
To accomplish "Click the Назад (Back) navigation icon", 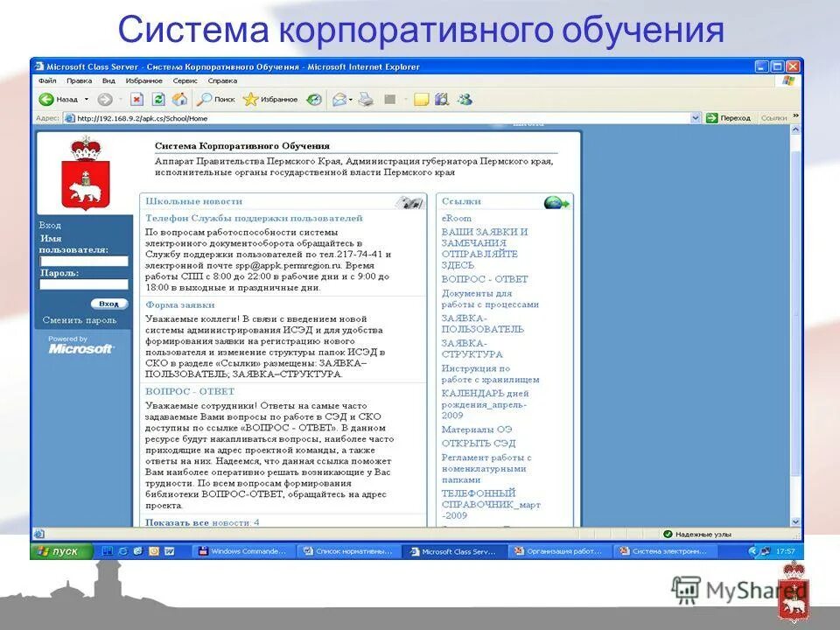I will [45, 99].
